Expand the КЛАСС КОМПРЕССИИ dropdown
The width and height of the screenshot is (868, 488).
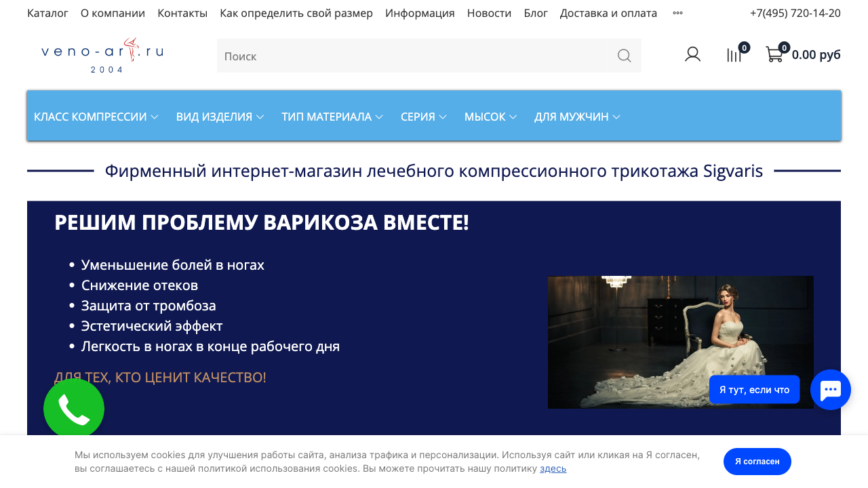point(96,117)
